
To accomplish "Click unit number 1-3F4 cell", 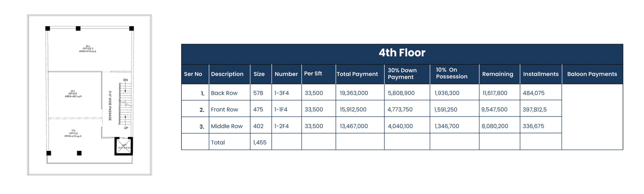I will click(281, 93).
